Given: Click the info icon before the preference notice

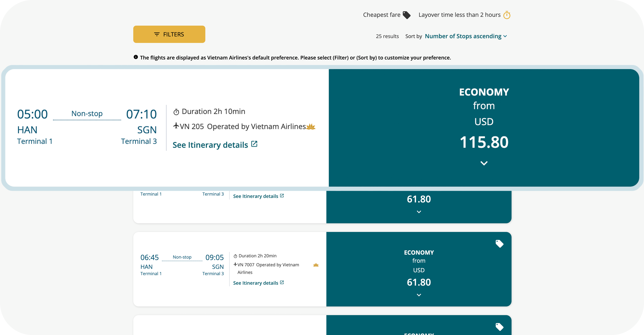Looking at the screenshot, I should 136,57.
